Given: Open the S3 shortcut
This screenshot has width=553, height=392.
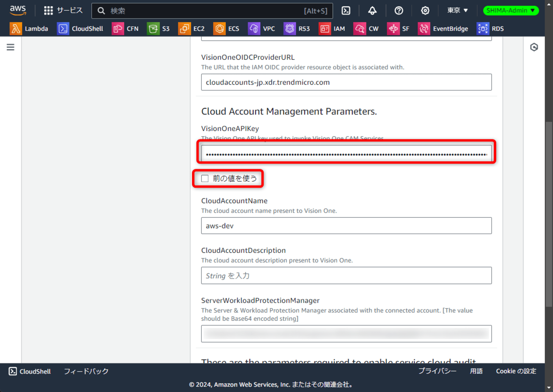Looking at the screenshot, I should point(158,28).
